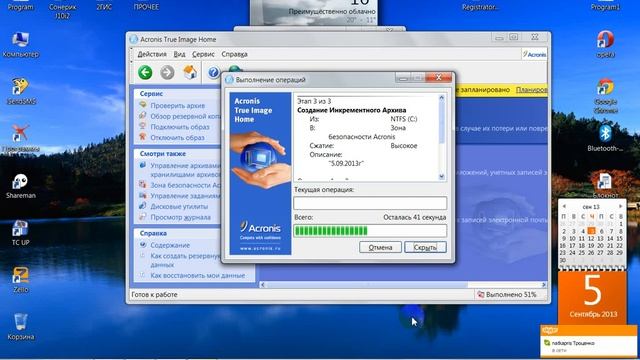Click the Компьютер desktop icon

pos(20,44)
